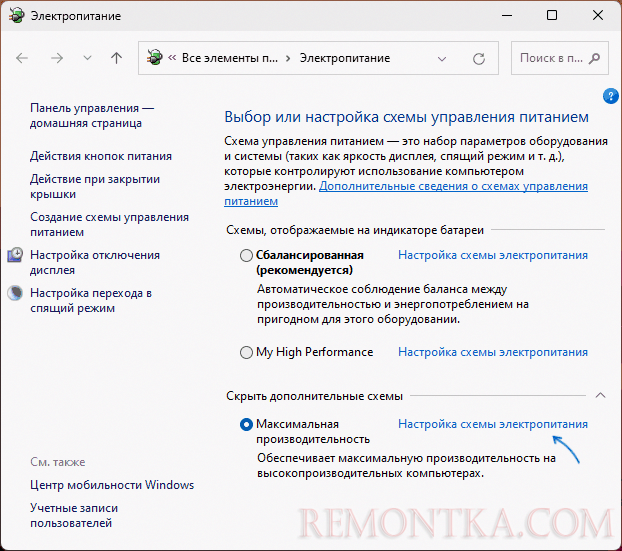Go up one folder level arrow
622x551 pixels.
tap(116, 58)
